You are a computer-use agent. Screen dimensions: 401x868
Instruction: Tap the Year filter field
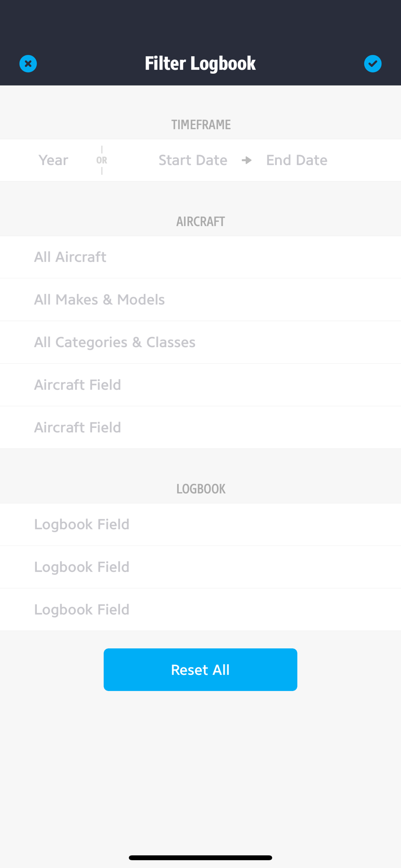tap(53, 160)
